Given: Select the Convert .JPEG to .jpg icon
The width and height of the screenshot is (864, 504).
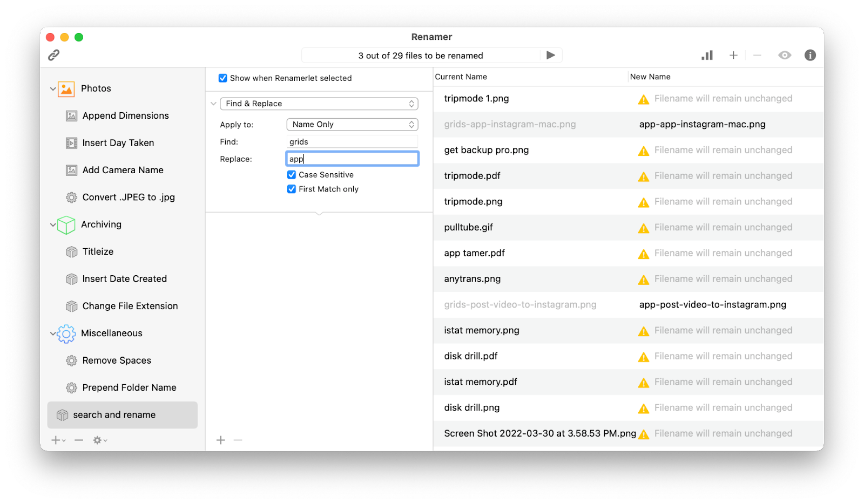Looking at the screenshot, I should [x=71, y=197].
